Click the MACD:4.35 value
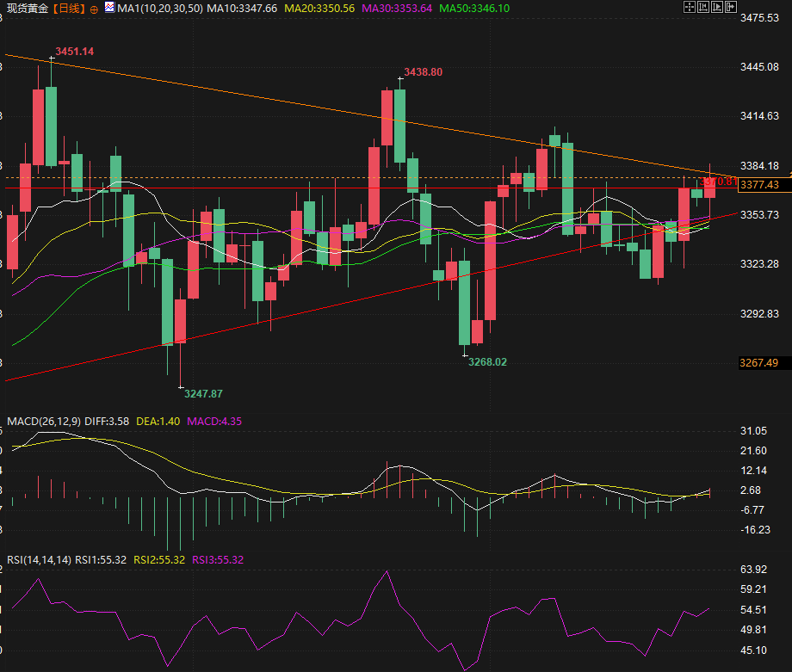This screenshot has width=792, height=672. (214, 421)
